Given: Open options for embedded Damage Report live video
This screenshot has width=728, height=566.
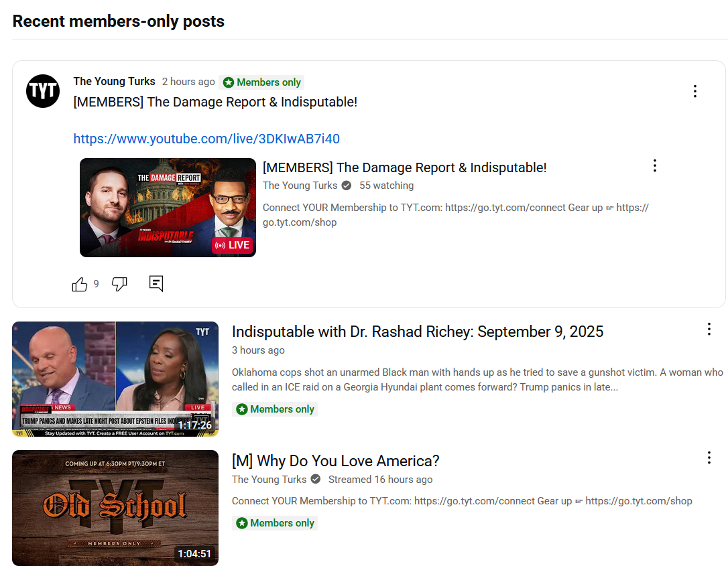Looking at the screenshot, I should [655, 165].
